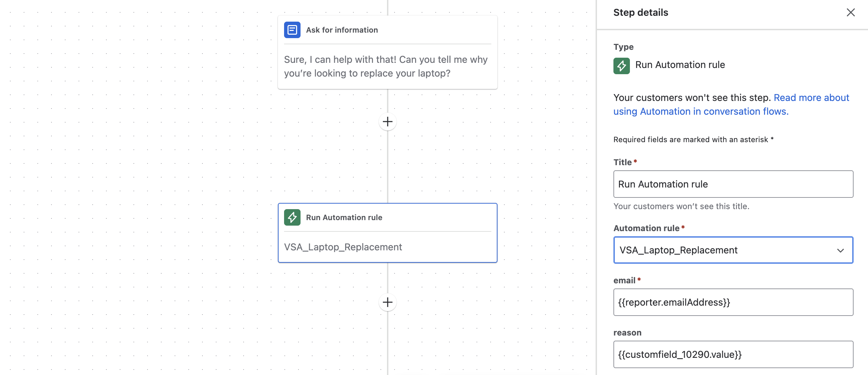Add a step below Run Automation rule node

coord(388,302)
